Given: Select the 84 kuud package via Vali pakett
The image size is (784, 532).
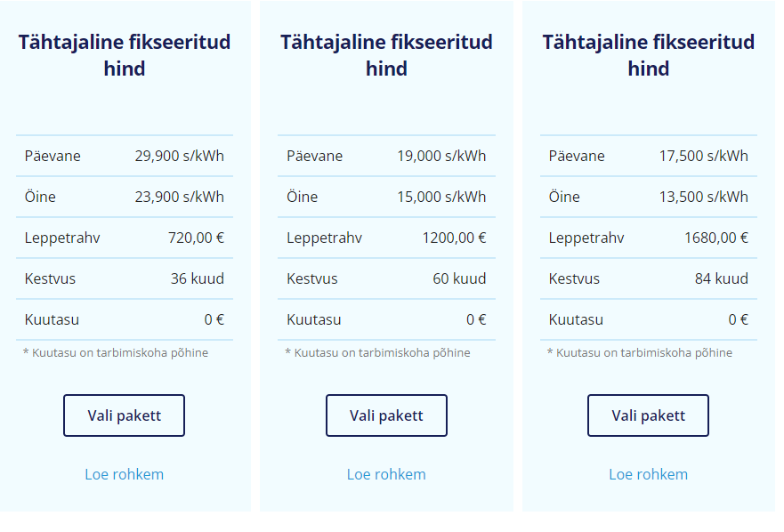Looking at the screenshot, I should pos(648,415).
